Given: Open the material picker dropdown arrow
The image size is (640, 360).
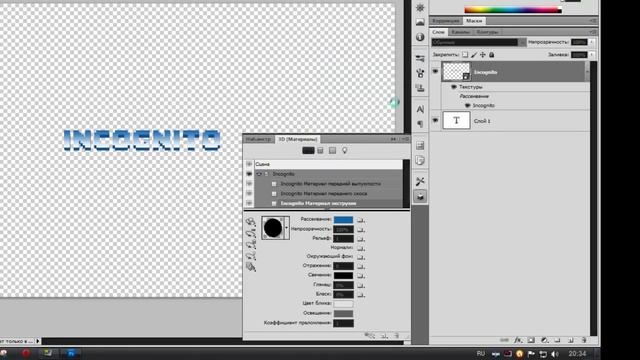Looking at the screenshot, I should click(287, 228).
